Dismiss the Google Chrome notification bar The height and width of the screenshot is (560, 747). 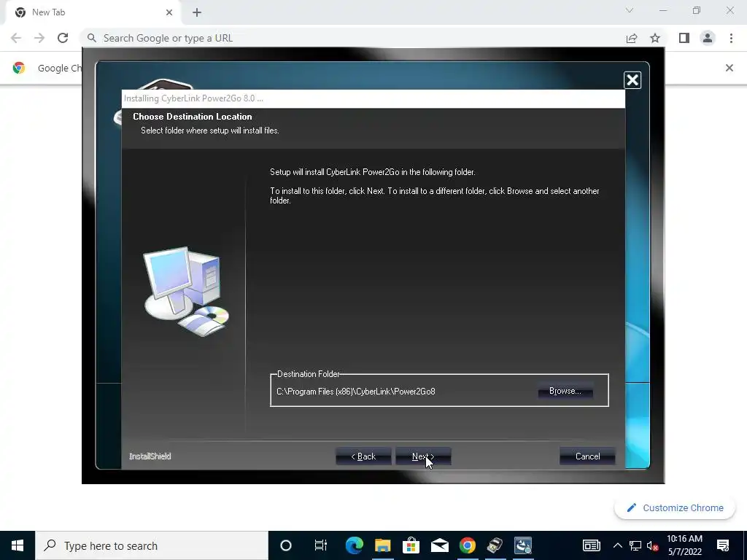(x=729, y=68)
